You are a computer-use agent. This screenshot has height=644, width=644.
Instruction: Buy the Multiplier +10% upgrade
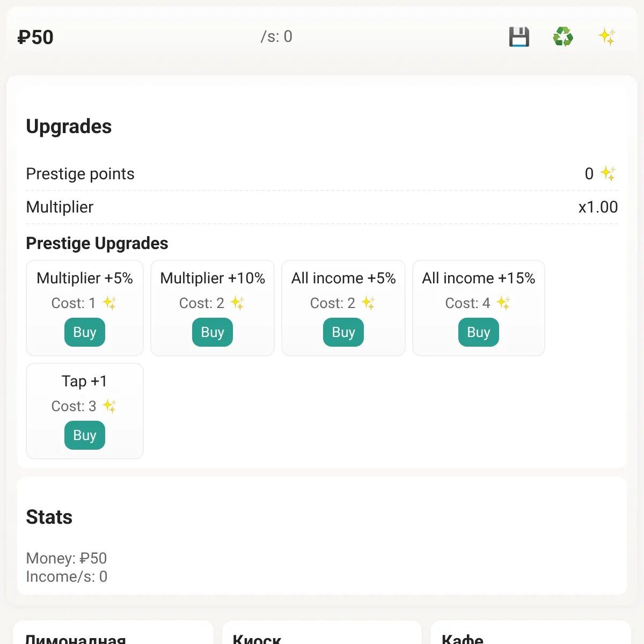click(213, 332)
